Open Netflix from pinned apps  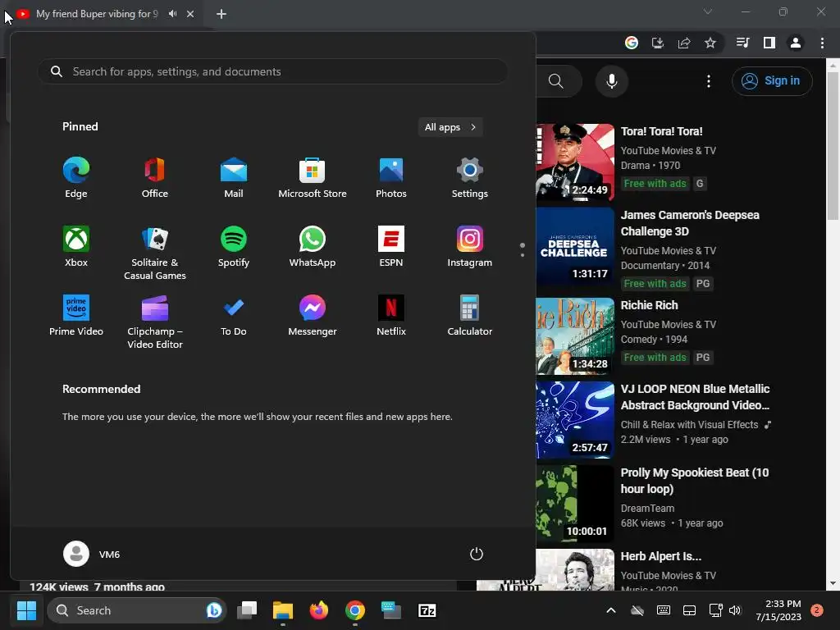pos(391,316)
